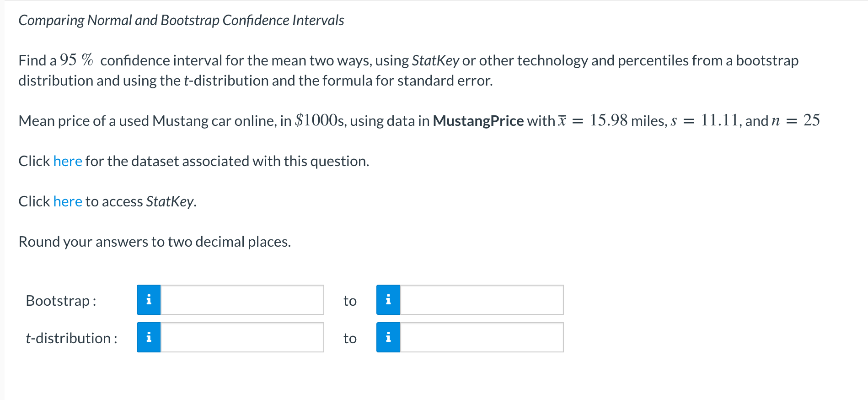
Task: Select the second t-distribution answer input field
Action: (481, 338)
